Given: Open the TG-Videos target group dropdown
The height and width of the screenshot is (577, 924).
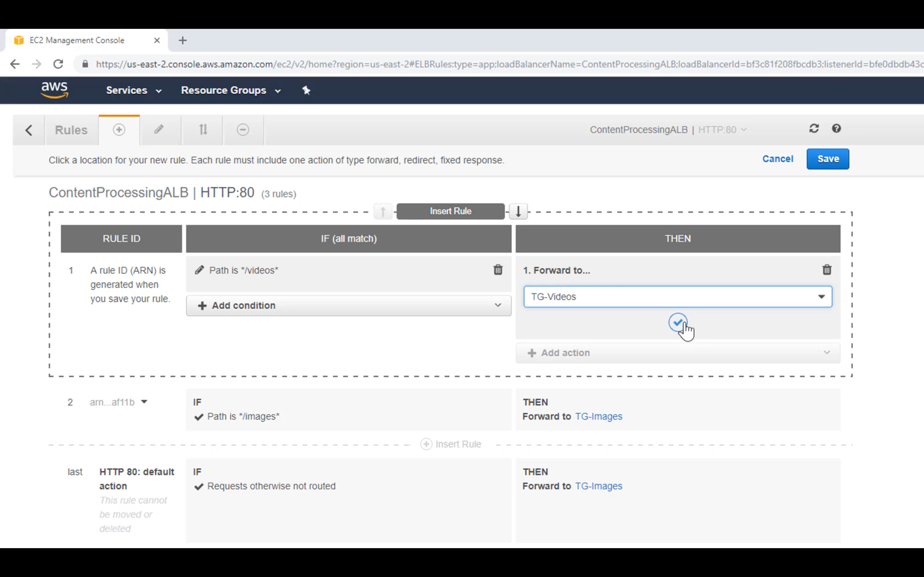Looking at the screenshot, I should click(x=677, y=296).
